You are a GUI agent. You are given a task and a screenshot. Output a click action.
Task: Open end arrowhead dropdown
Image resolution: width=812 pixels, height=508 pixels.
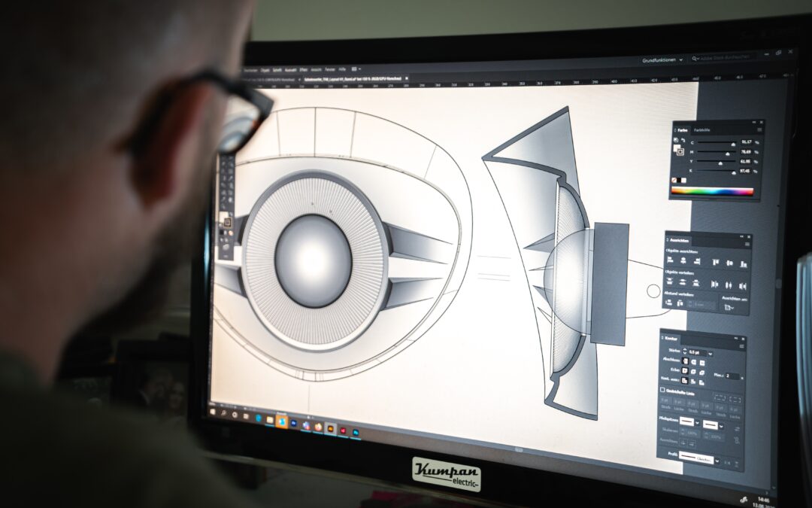721,427
